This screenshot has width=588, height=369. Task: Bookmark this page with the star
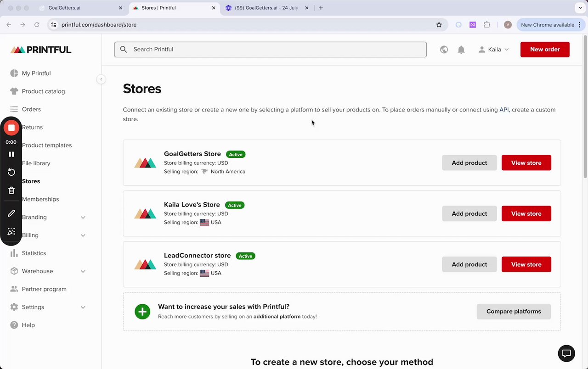tap(439, 25)
